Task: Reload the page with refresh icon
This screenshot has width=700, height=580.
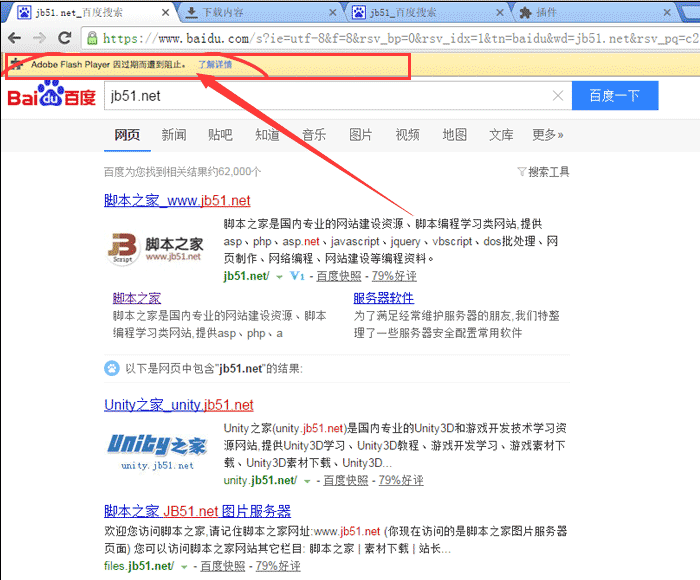Action: pyautogui.click(x=65, y=38)
